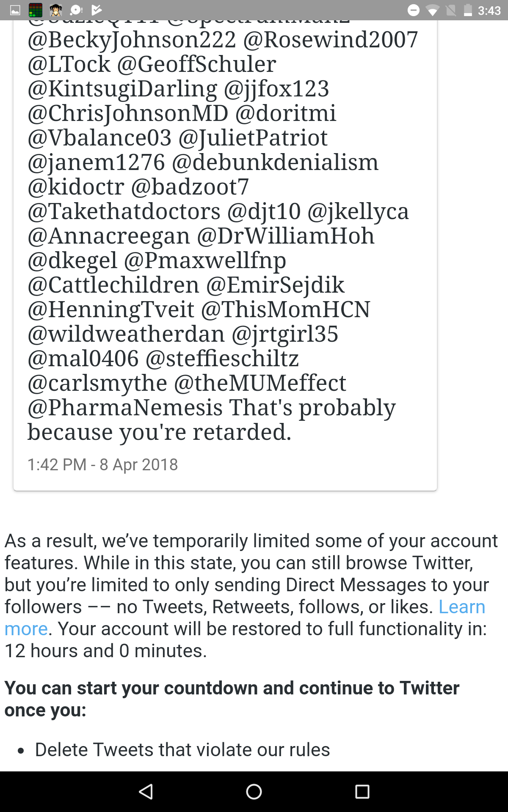This screenshot has width=508, height=812.
Task: Tap the embedded tweet card
Action: point(224,254)
